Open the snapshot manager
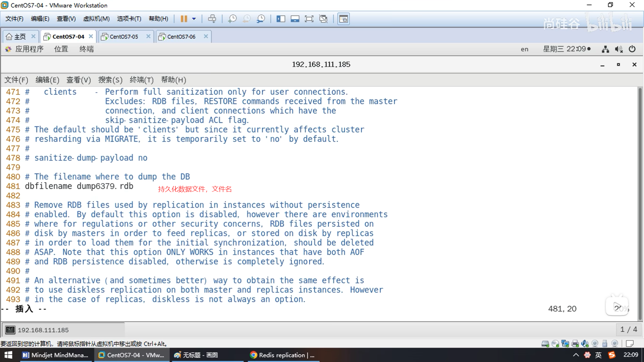 pos(261,19)
